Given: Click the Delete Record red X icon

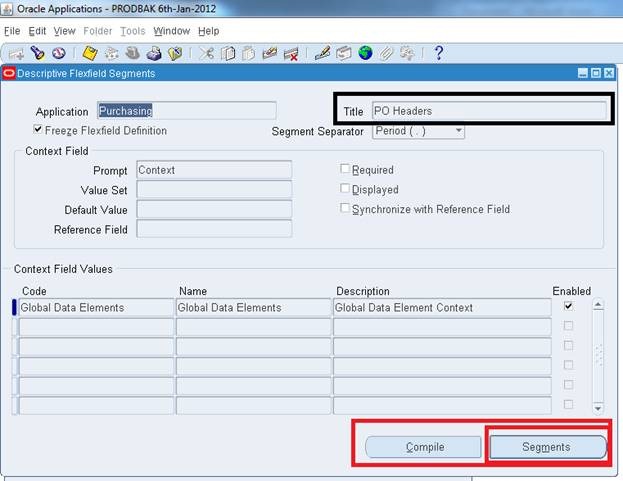Looking at the screenshot, I should 291,54.
